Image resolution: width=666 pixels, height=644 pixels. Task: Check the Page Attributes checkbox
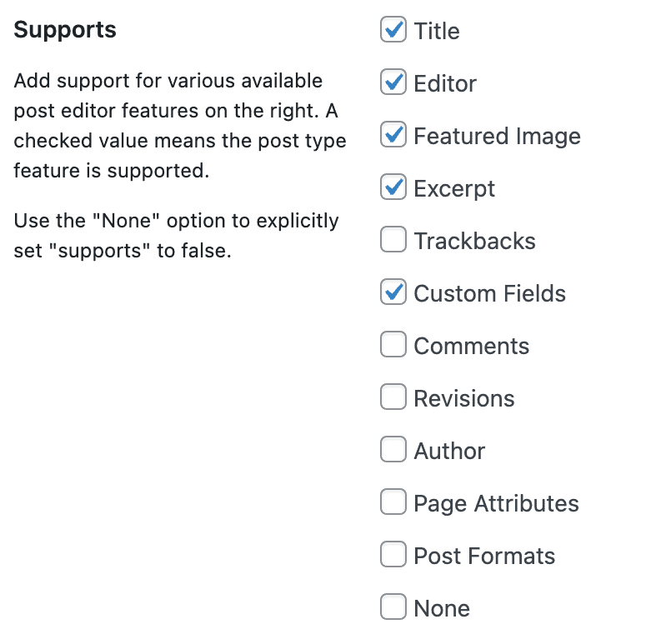[393, 502]
